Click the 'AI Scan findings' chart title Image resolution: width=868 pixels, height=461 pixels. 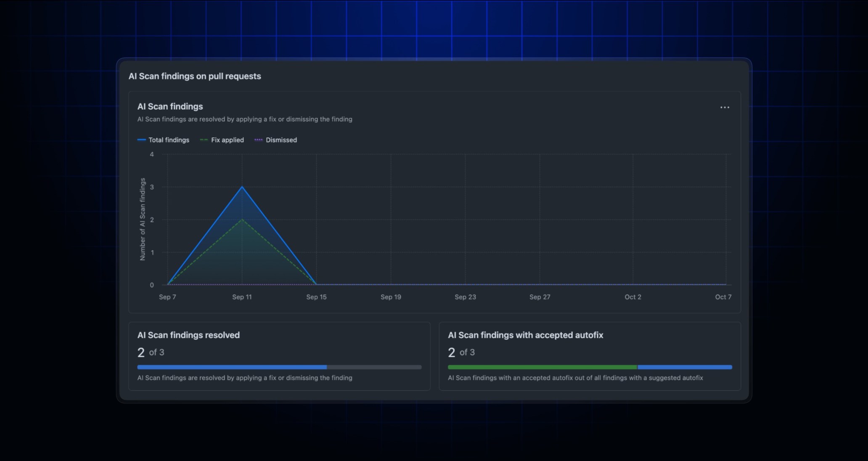pyautogui.click(x=170, y=106)
